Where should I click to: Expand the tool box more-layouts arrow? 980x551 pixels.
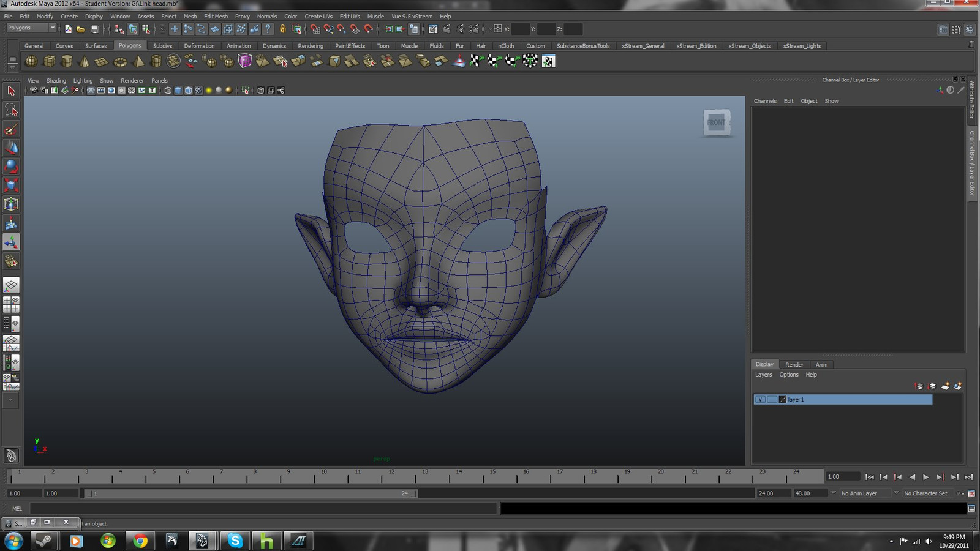click(x=10, y=400)
